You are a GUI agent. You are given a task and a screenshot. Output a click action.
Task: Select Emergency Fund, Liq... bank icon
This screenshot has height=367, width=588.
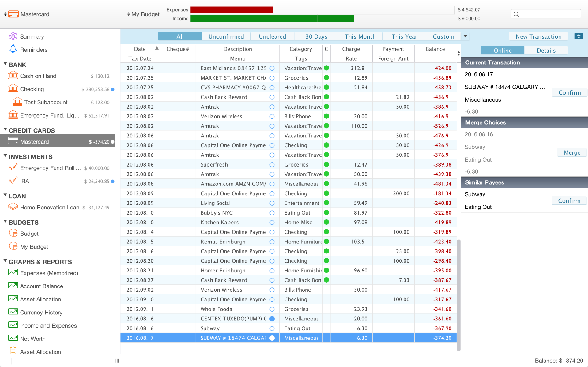[x=13, y=115]
